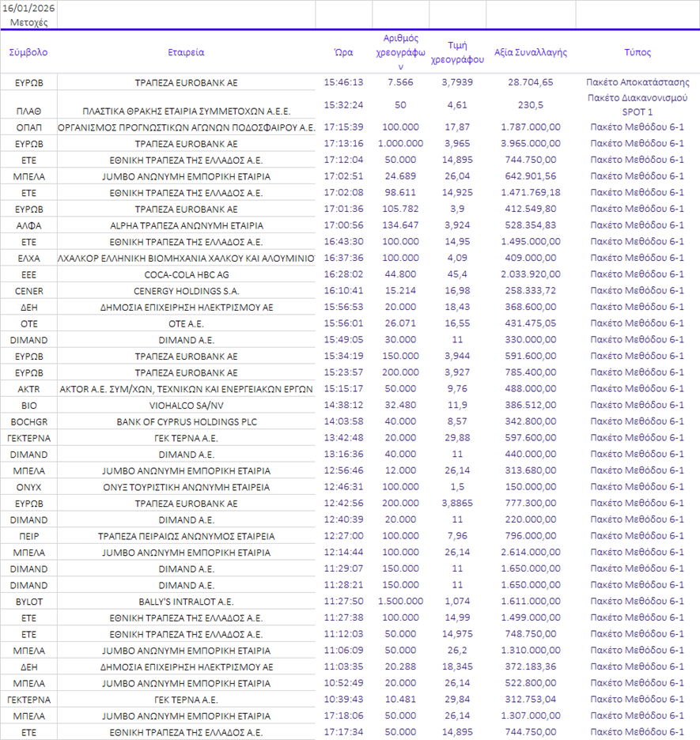Click the Αριθμός χρεογράφων column header
This screenshot has height=740, width=700.
point(400,52)
